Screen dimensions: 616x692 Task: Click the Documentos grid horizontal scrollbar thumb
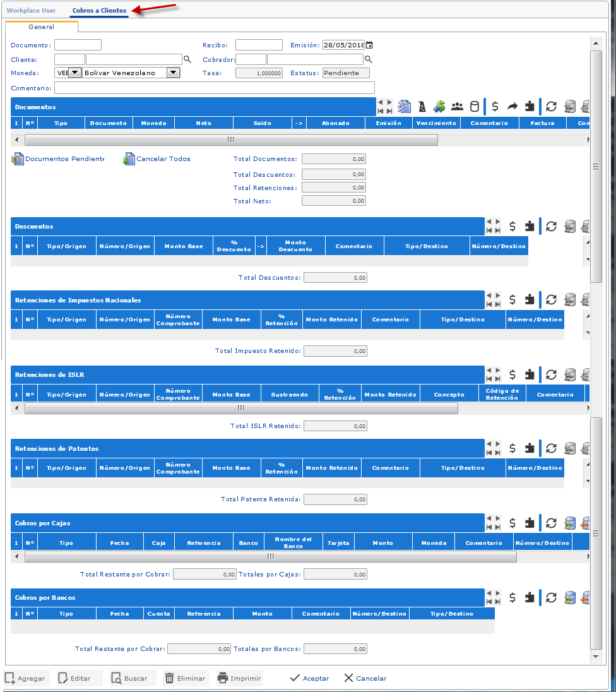[x=231, y=140]
